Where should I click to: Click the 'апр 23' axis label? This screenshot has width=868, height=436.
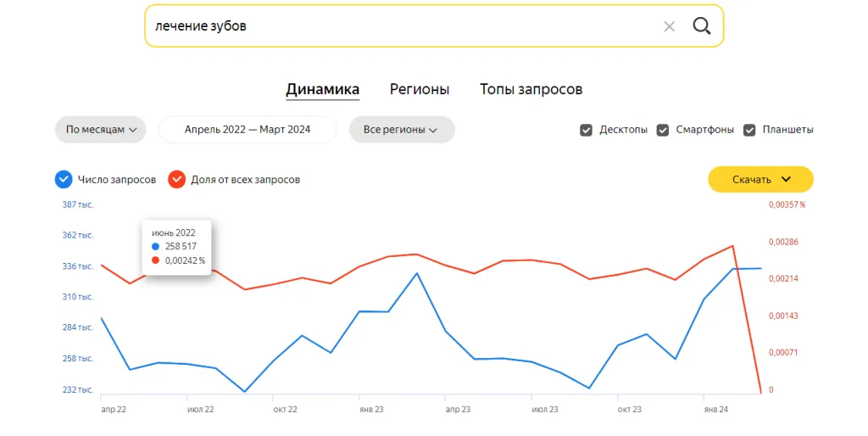[x=458, y=410]
